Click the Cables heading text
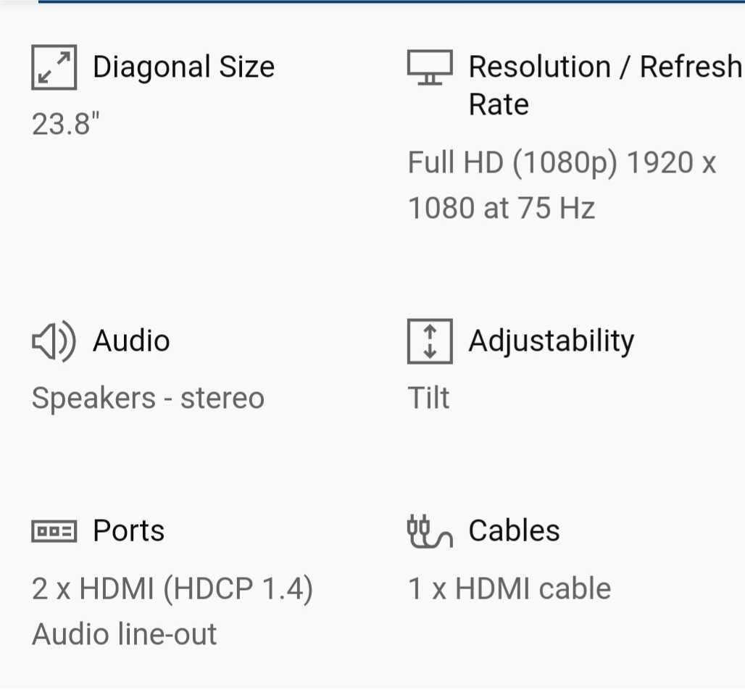Viewport: 745px width, 700px height. (x=514, y=530)
